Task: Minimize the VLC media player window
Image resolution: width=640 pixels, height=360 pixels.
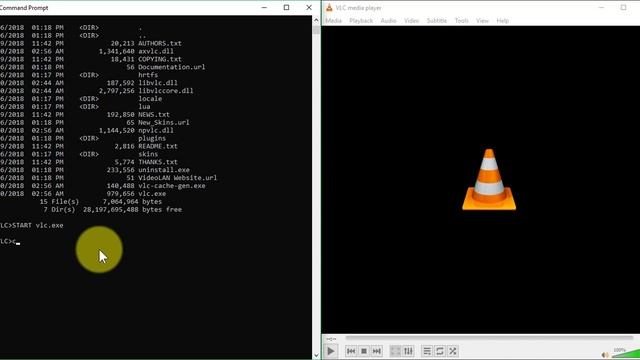Action: 601,7
